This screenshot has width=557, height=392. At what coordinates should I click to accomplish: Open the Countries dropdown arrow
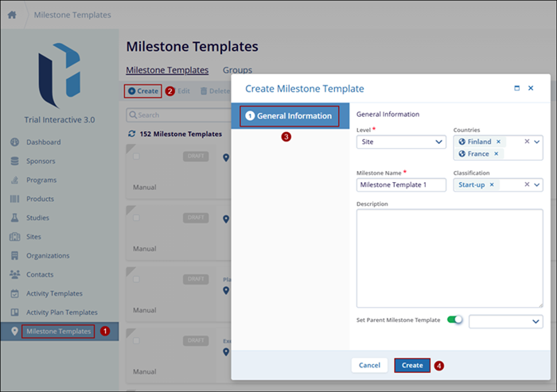click(x=537, y=142)
